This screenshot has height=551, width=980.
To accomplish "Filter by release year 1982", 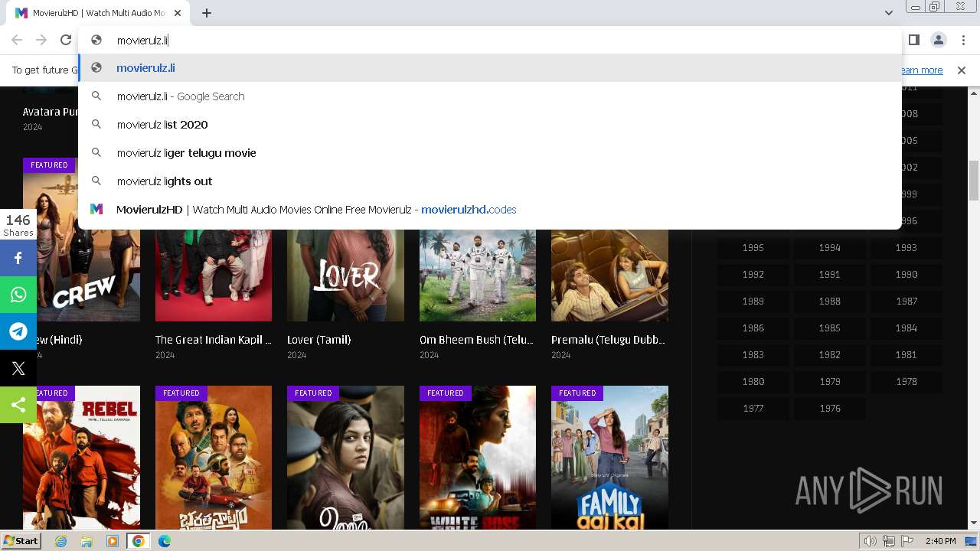I will coord(829,355).
